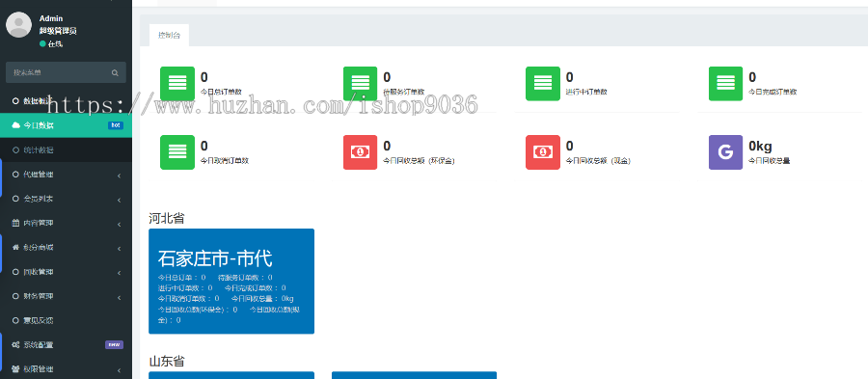
Task: Click the magnifier icon in menu search
Action: [115, 72]
